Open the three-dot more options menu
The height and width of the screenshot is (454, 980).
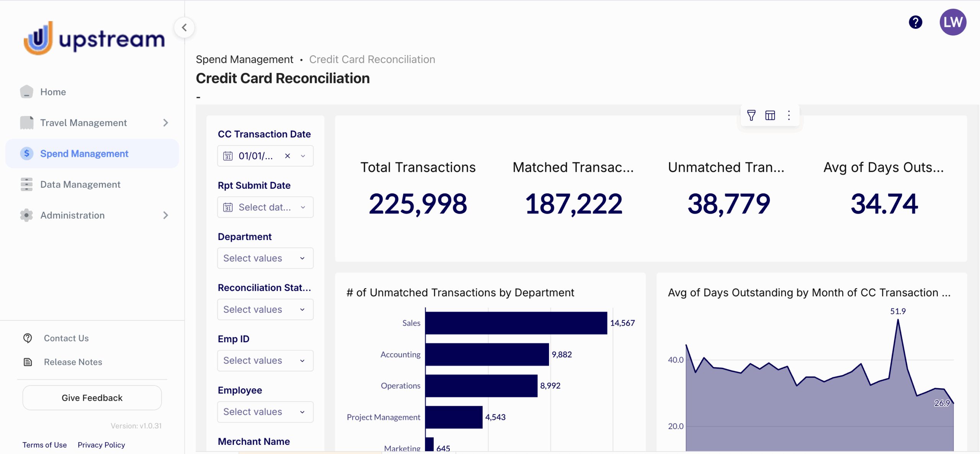click(x=789, y=115)
